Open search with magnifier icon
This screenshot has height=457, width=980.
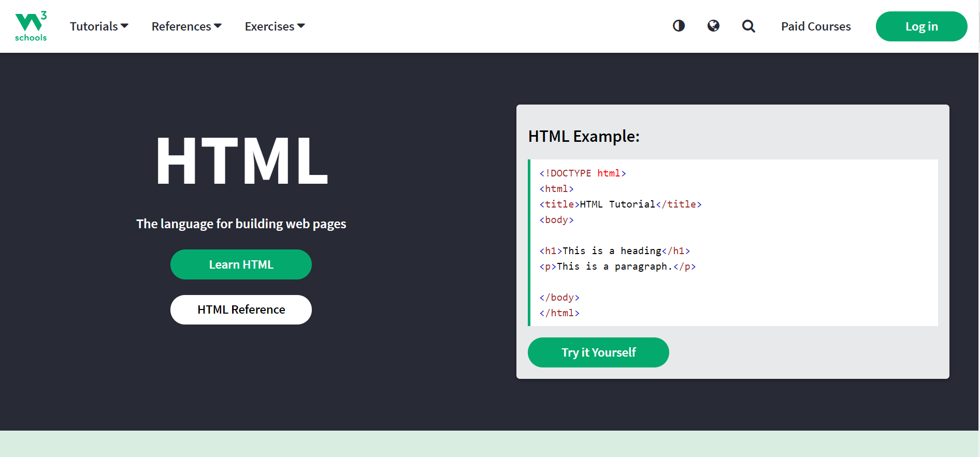tap(748, 26)
